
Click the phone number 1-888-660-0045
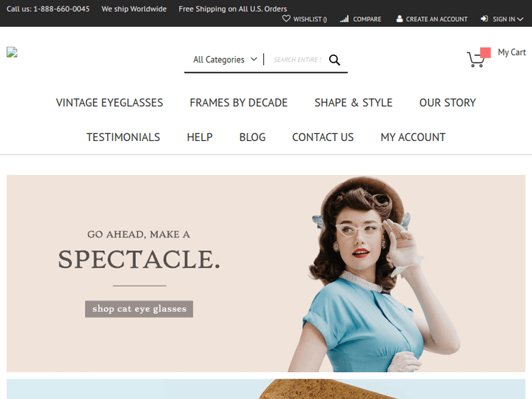(x=62, y=9)
